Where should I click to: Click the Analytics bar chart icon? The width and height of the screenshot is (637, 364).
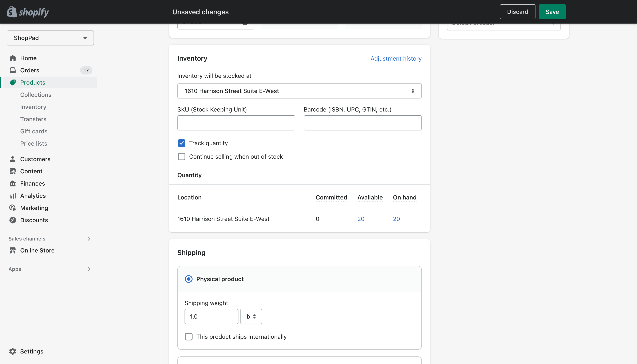click(12, 196)
